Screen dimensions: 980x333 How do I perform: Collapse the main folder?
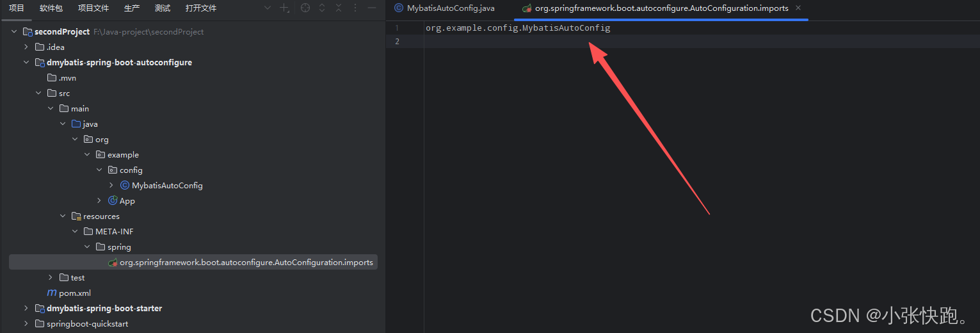click(x=51, y=108)
